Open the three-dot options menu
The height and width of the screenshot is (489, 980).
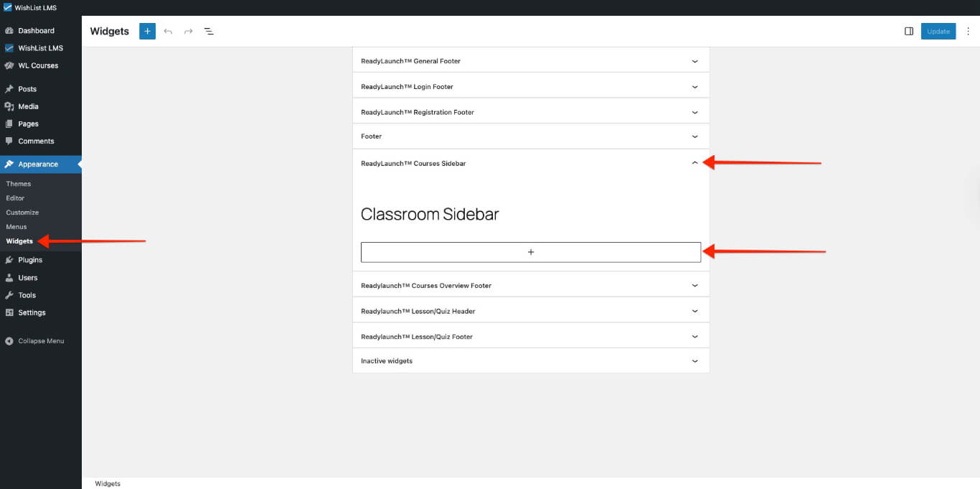tap(968, 32)
